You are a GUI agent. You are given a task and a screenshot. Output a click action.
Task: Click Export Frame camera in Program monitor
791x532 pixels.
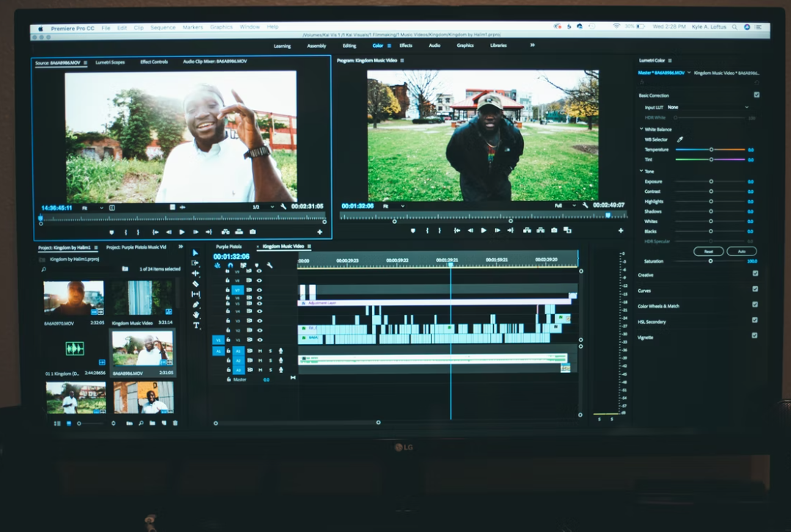tap(554, 230)
